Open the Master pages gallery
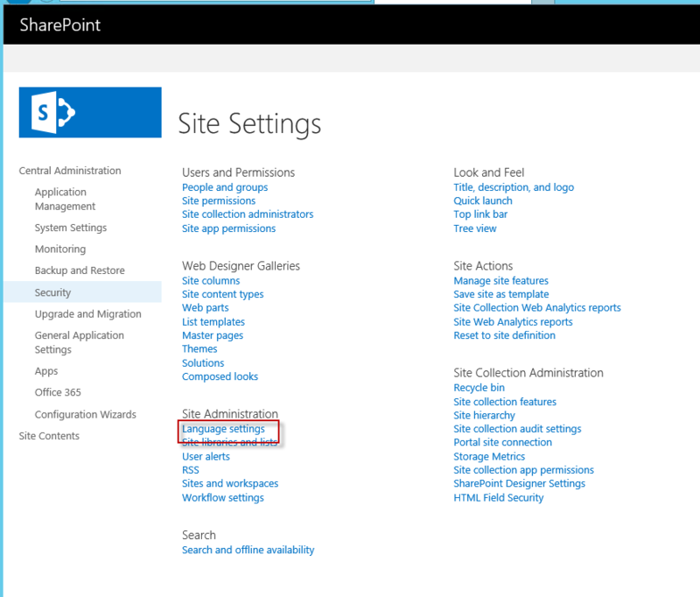This screenshot has width=700, height=597. pyautogui.click(x=213, y=335)
